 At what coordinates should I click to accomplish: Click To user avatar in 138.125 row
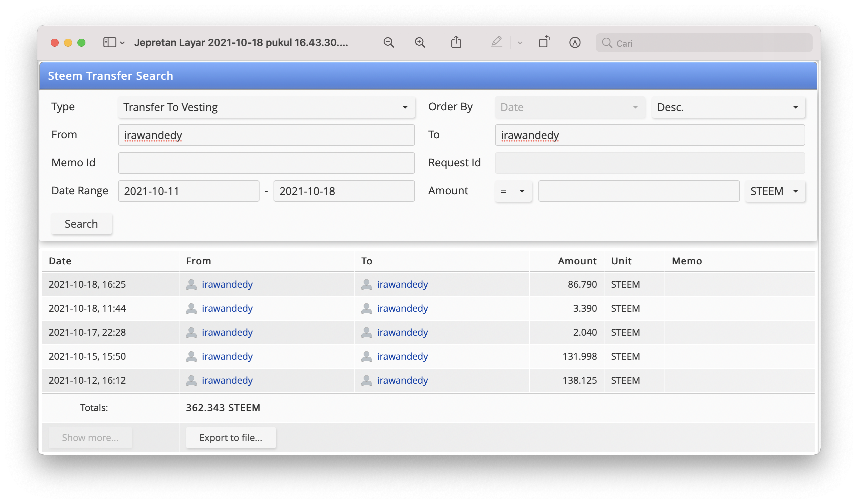367,380
